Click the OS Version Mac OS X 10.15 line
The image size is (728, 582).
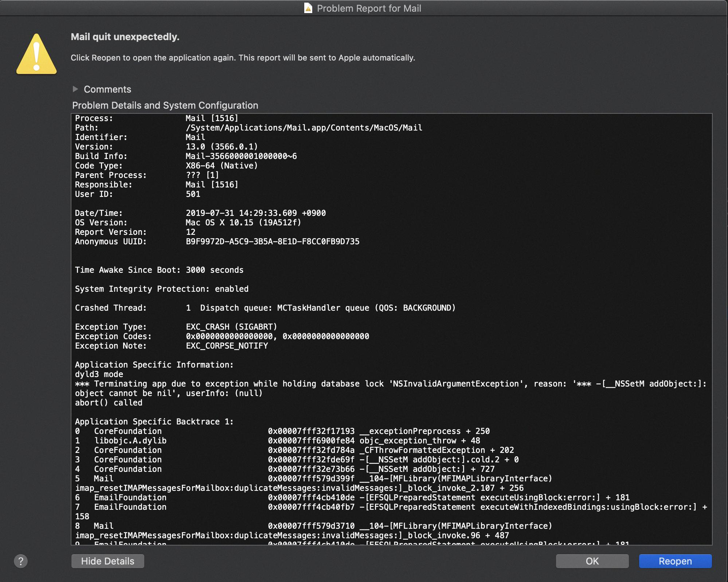[x=243, y=222]
